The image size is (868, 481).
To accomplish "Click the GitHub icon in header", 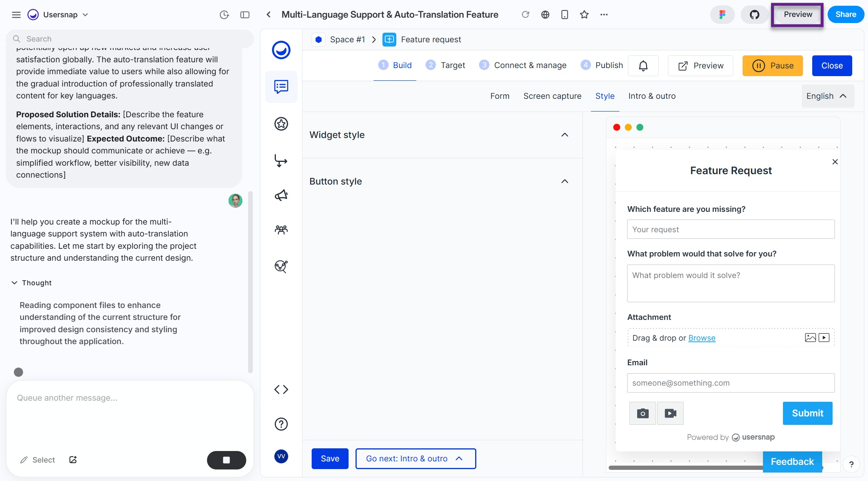I will 754,15.
